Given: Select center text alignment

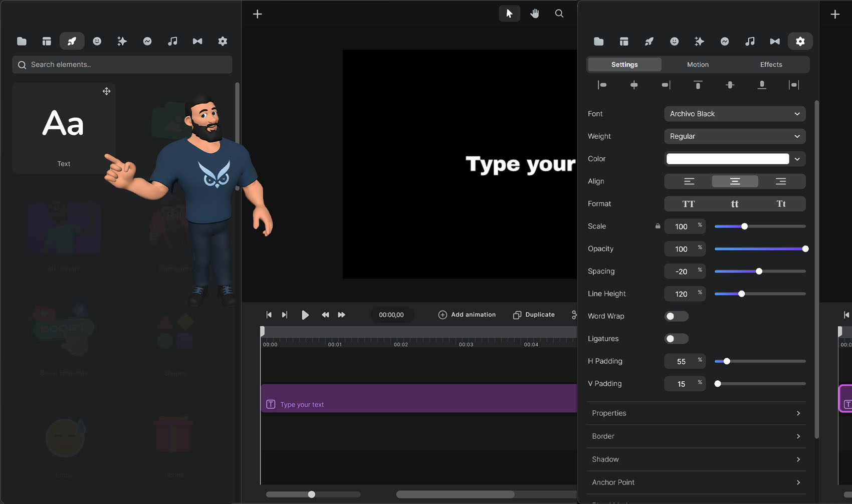Looking at the screenshot, I should (735, 181).
